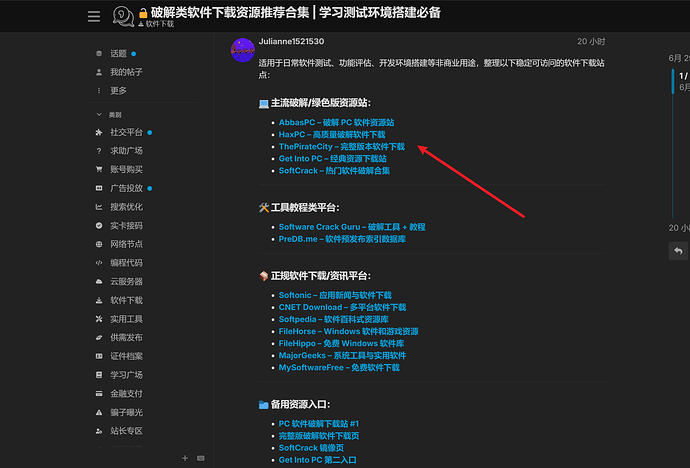Collapse the 类别 section chevron
690x468 pixels.
pyautogui.click(x=99, y=114)
